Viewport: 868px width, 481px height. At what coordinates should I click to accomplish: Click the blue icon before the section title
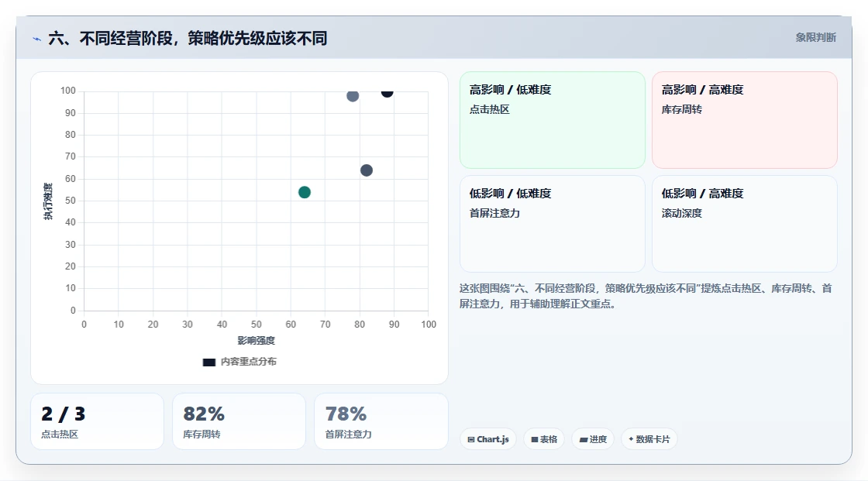(x=36, y=39)
